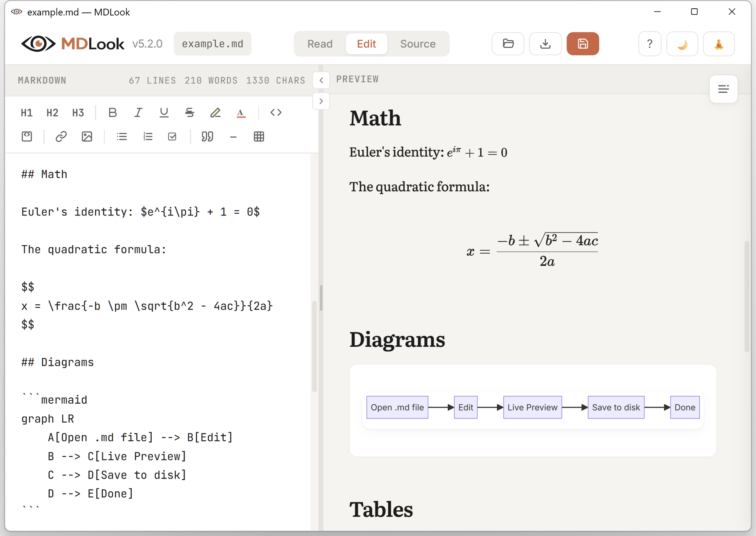
Task: Click the download/export icon
Action: (545, 44)
